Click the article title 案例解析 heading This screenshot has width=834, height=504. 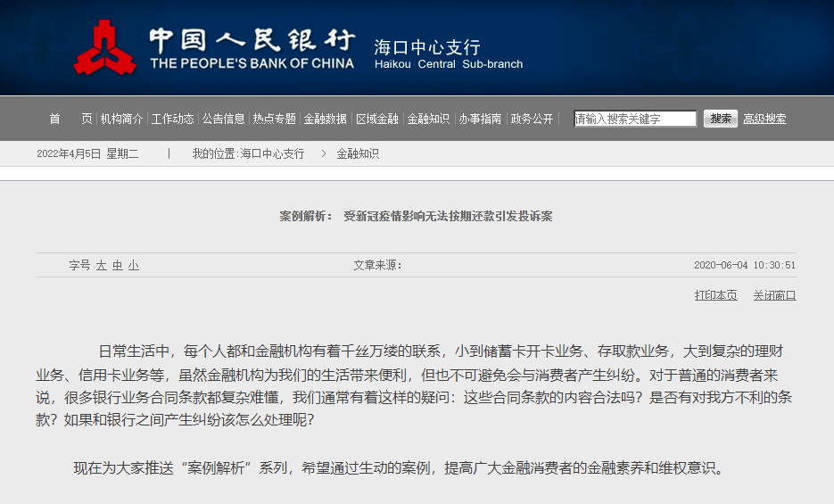416,216
